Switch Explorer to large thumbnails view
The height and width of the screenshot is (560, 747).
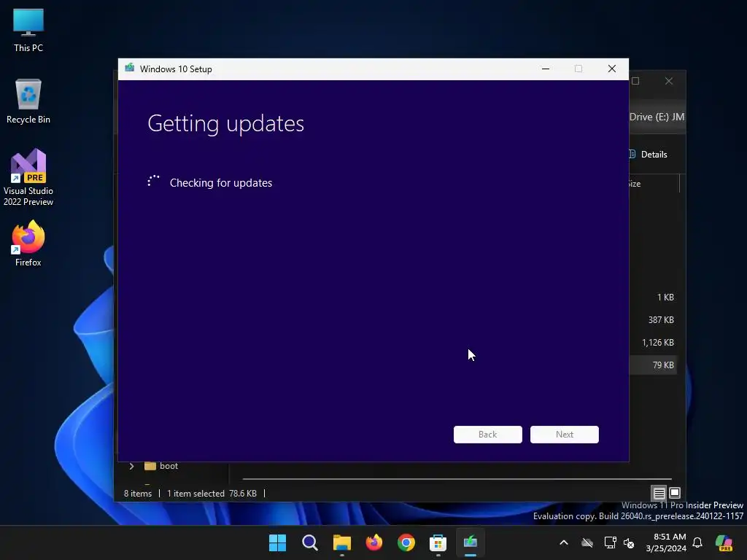tap(675, 493)
